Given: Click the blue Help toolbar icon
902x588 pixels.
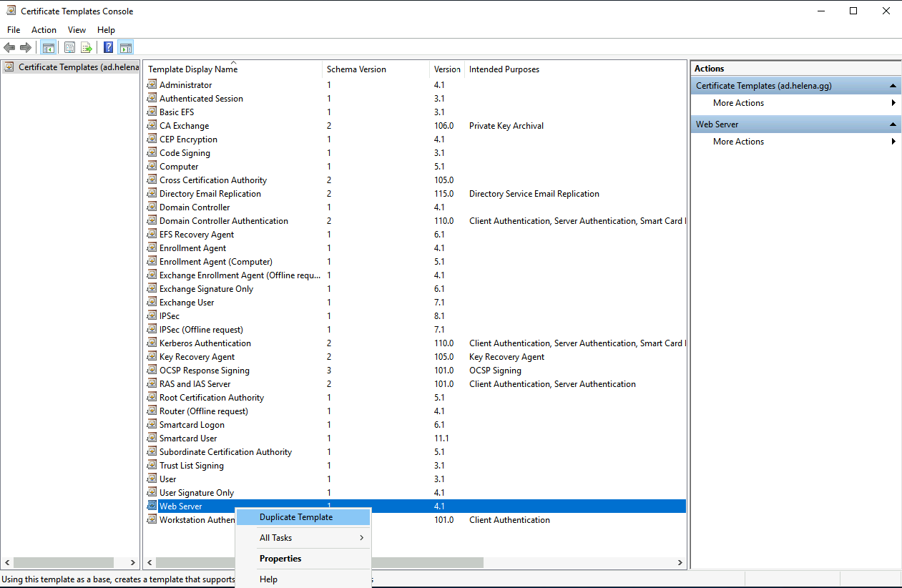Looking at the screenshot, I should [x=108, y=48].
